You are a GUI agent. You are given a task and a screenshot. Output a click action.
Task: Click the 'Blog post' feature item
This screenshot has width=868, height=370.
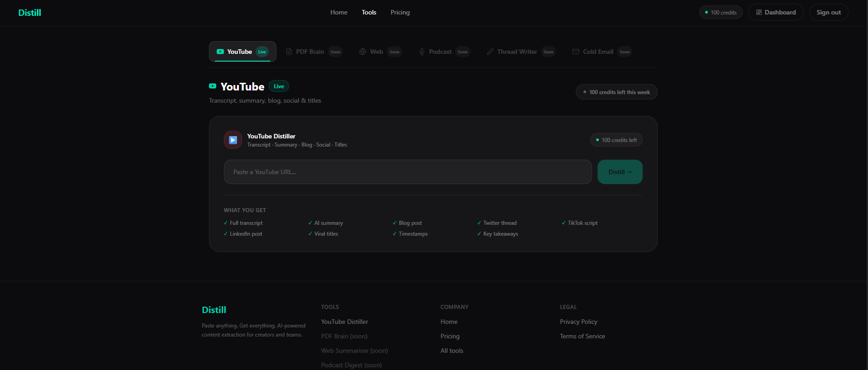coord(407,223)
